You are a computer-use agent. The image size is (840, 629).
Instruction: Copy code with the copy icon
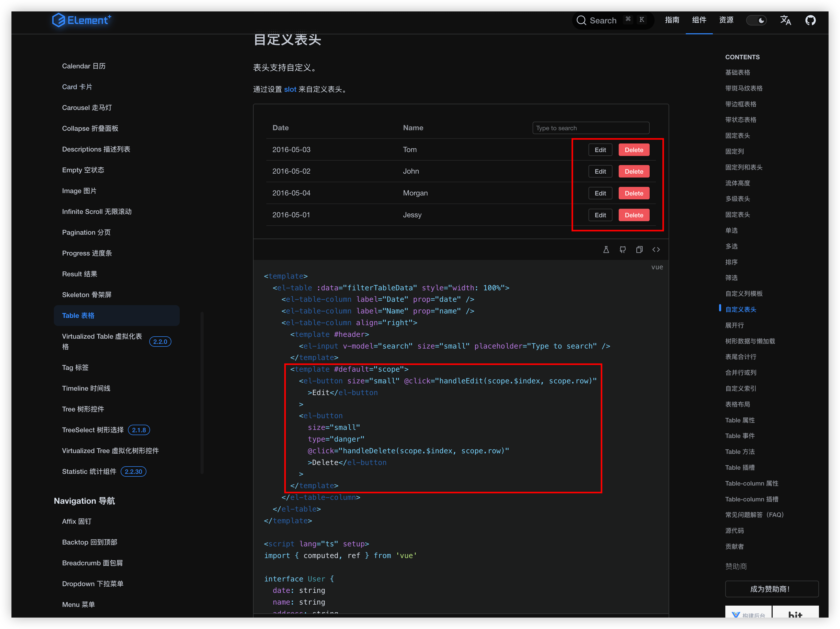[x=639, y=250]
